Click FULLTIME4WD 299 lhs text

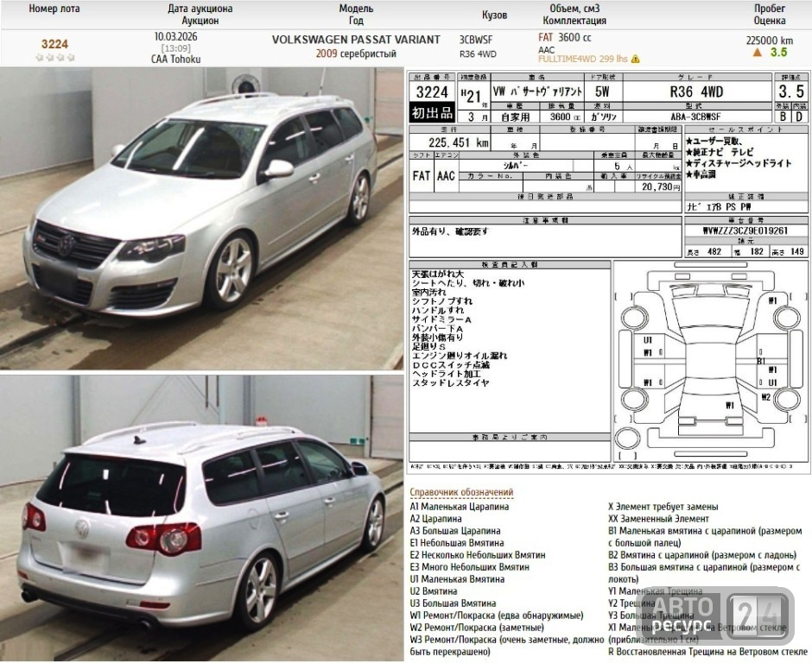[583, 59]
